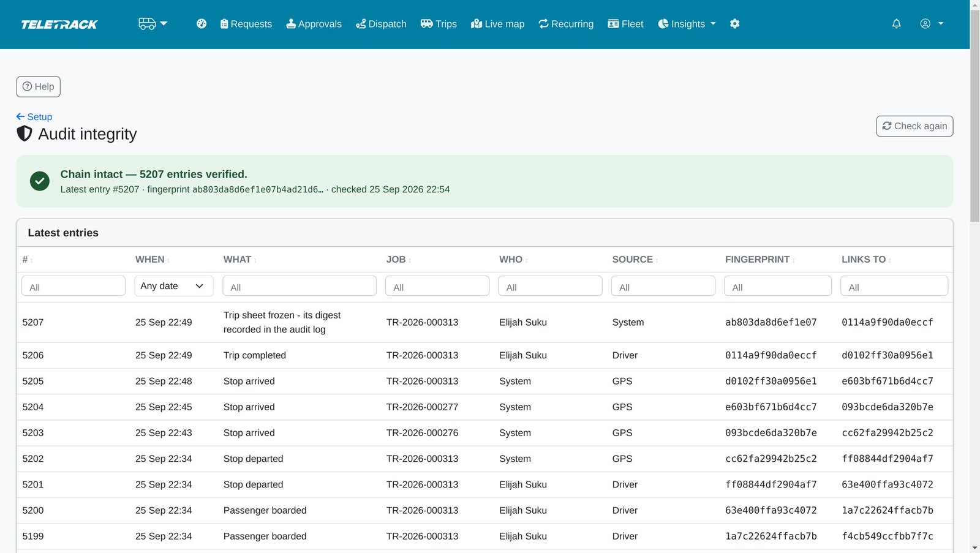Focus the LINKS TO filter input
The height and width of the screenshot is (553, 980).
(x=894, y=286)
